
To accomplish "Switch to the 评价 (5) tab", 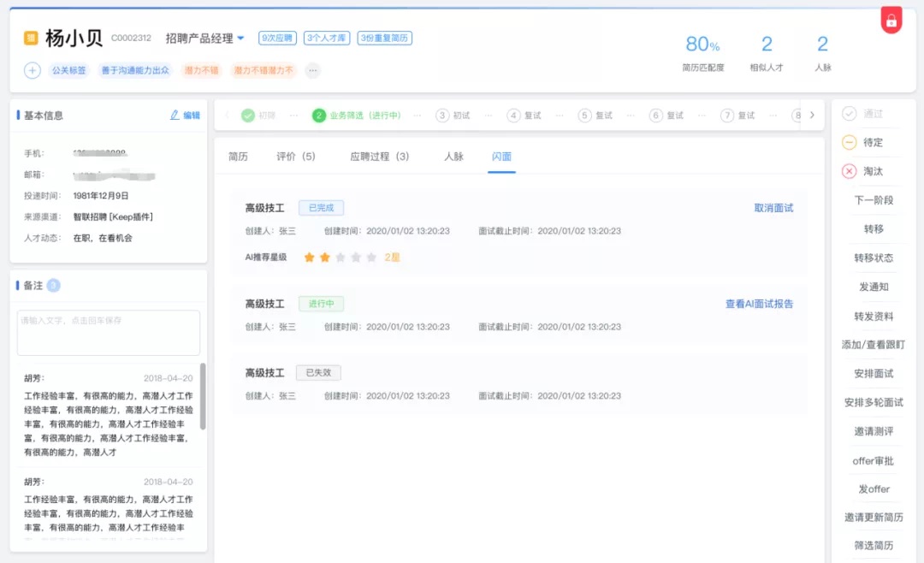I will pyautogui.click(x=296, y=157).
